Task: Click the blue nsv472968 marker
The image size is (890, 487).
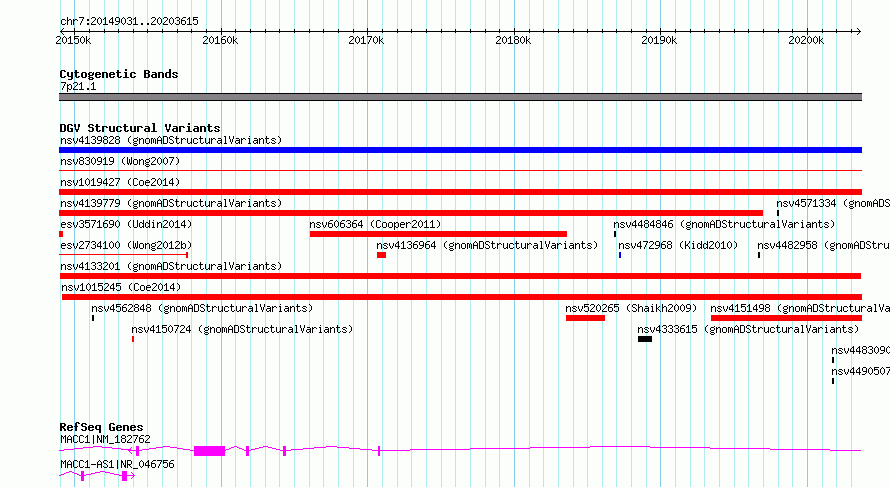Action: click(620, 255)
